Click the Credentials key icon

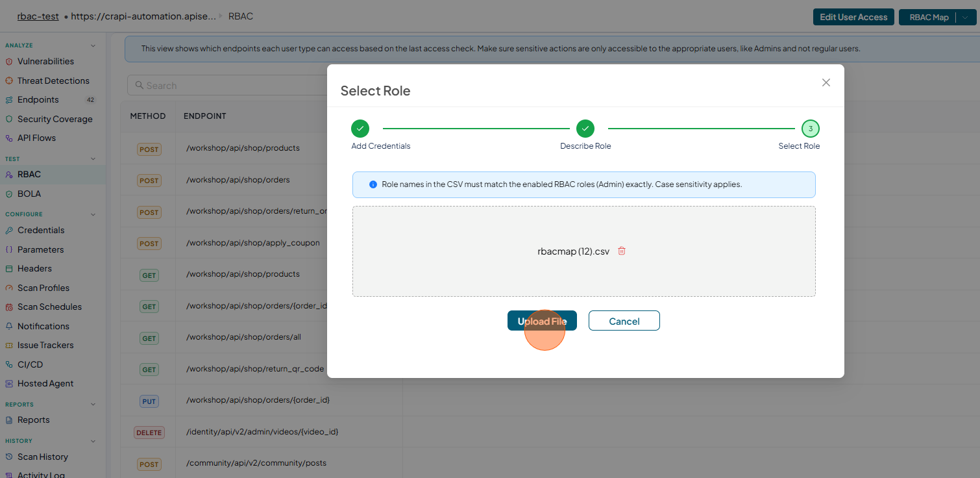(9, 230)
